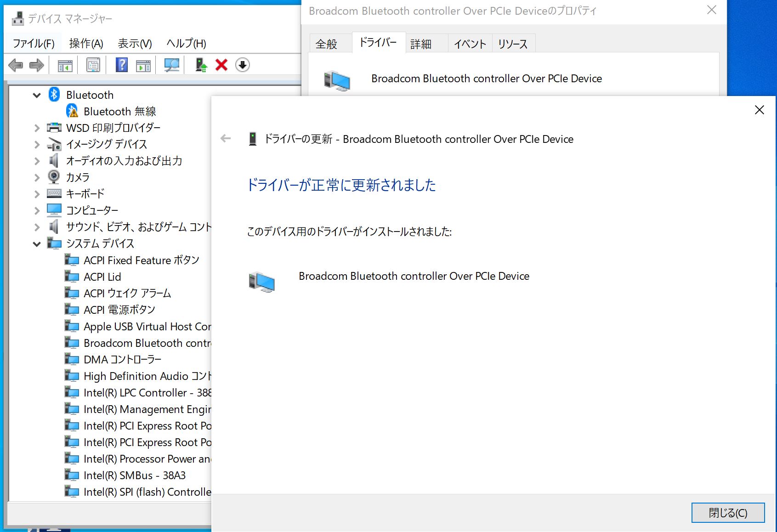
Task: Select ACPI ウェイク アラーム device
Action: (x=127, y=293)
